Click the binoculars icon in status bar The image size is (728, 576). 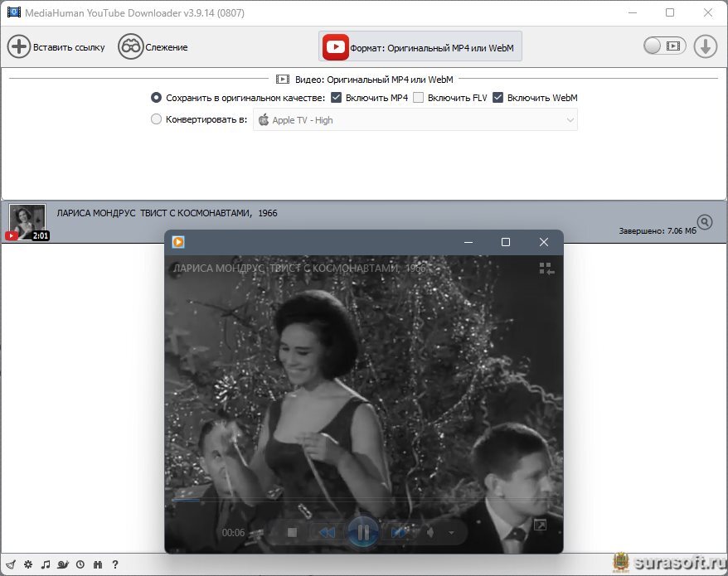98,564
